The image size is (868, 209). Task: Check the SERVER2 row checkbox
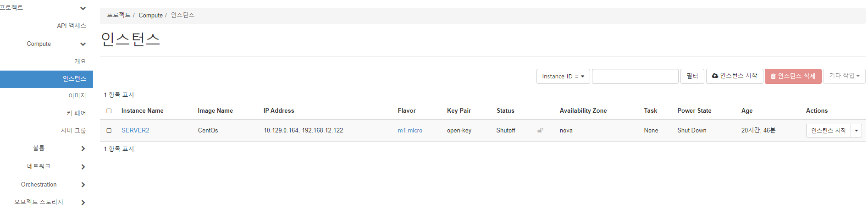point(109,131)
